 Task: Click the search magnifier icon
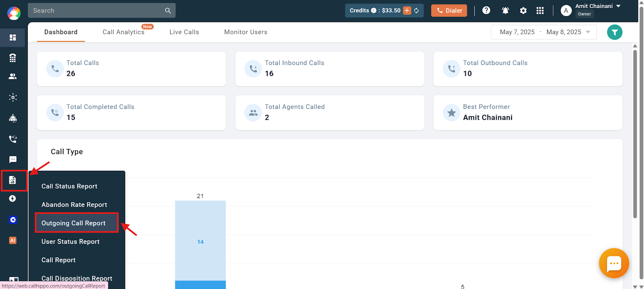[168, 10]
